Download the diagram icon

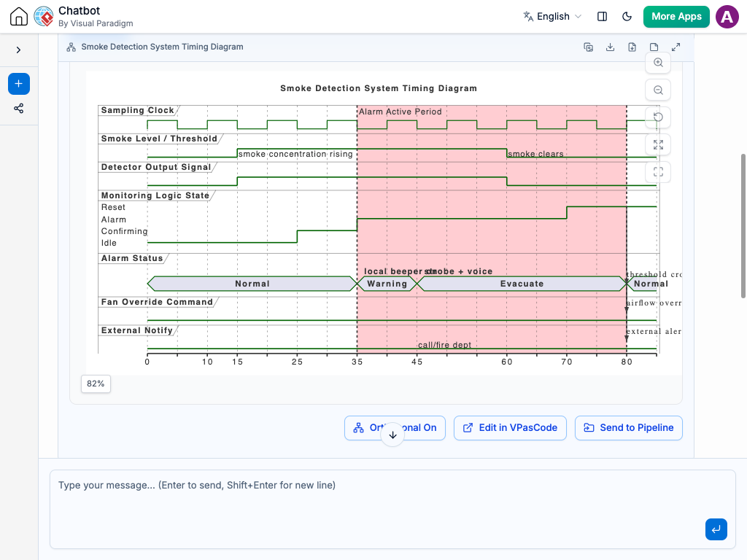click(611, 47)
